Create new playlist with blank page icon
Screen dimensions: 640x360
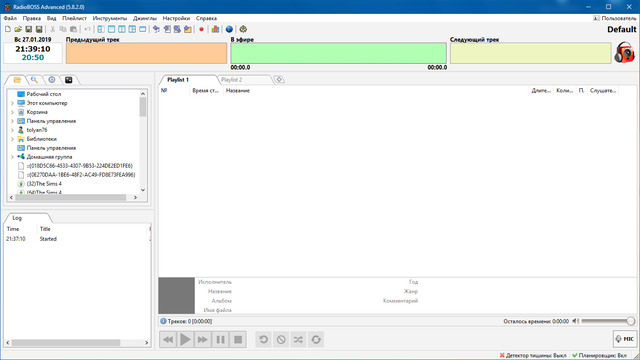[8, 29]
